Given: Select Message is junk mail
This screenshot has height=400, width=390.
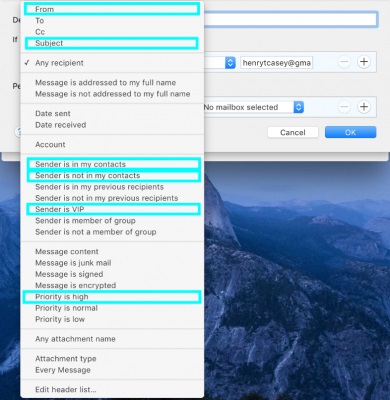Looking at the screenshot, I should tap(112, 263).
